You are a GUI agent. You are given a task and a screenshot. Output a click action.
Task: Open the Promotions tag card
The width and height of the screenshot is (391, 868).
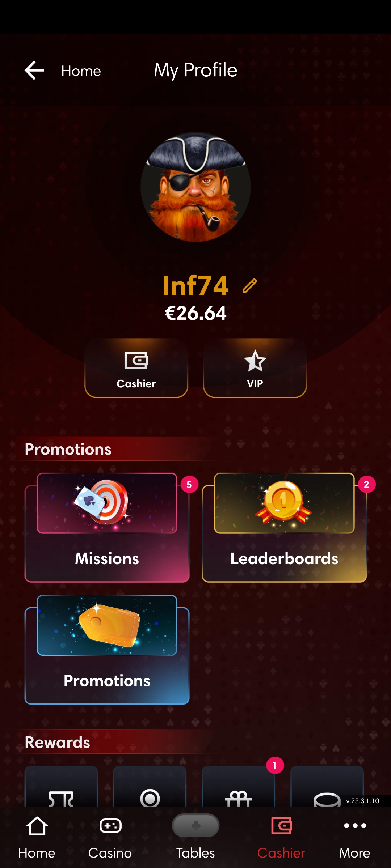pyautogui.click(x=107, y=650)
